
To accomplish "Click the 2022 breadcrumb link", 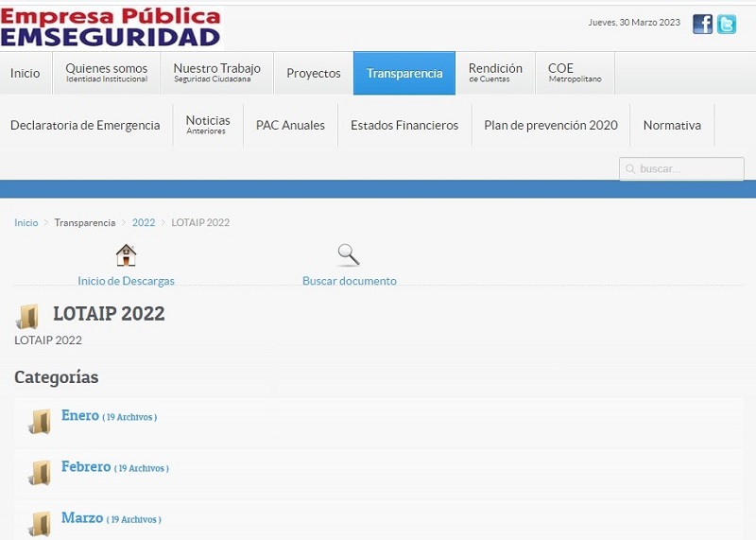I will pyautogui.click(x=144, y=222).
